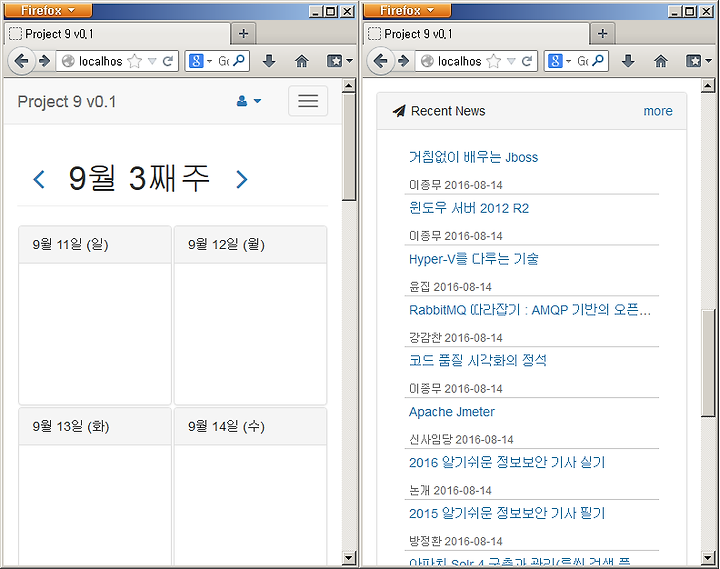The width and height of the screenshot is (720, 569).
Task: Click the scroll down arrow in left window
Action: pos(349,558)
